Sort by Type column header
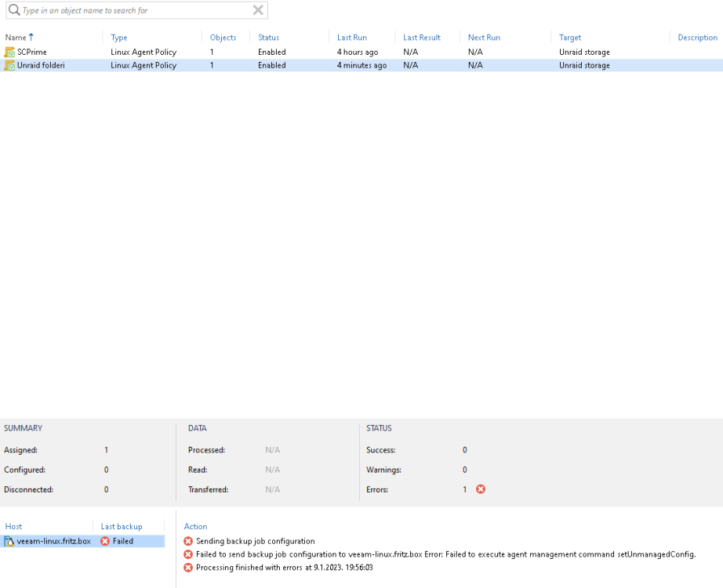This screenshot has height=588, width=723. coord(119,38)
